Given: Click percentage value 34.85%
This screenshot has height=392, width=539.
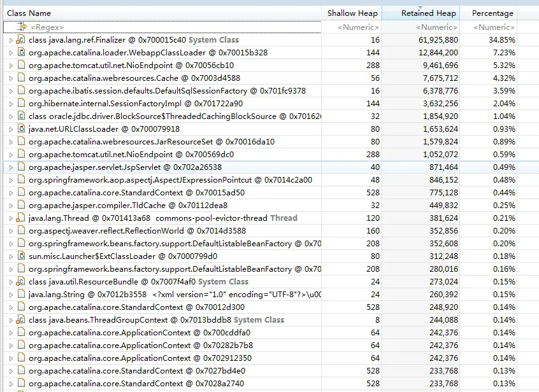Looking at the screenshot, I should (x=502, y=40).
